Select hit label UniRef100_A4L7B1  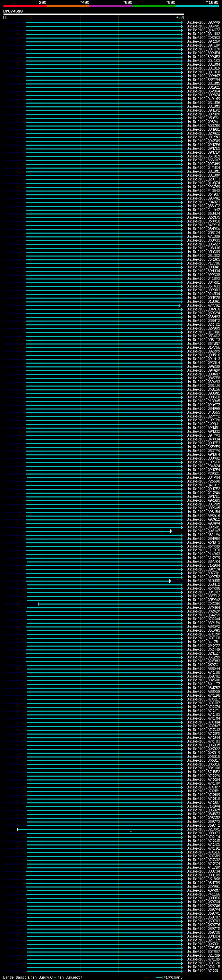tap(203, 642)
